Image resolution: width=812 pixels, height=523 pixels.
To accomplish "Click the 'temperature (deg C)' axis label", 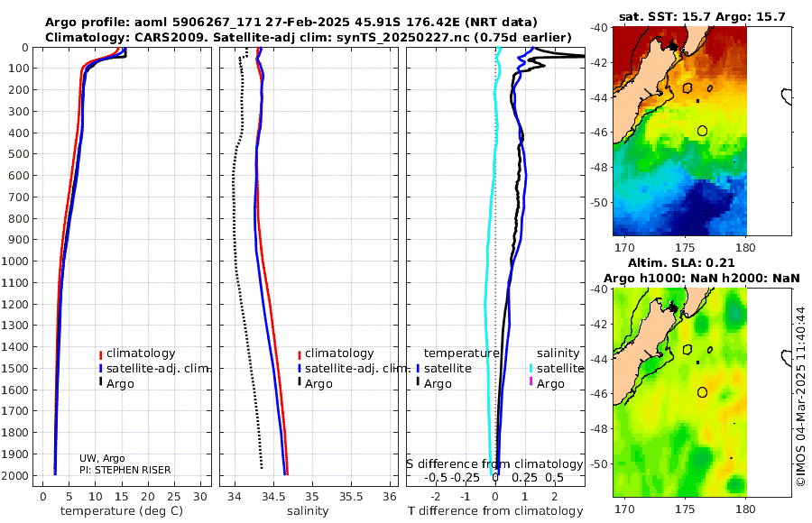I will [122, 511].
